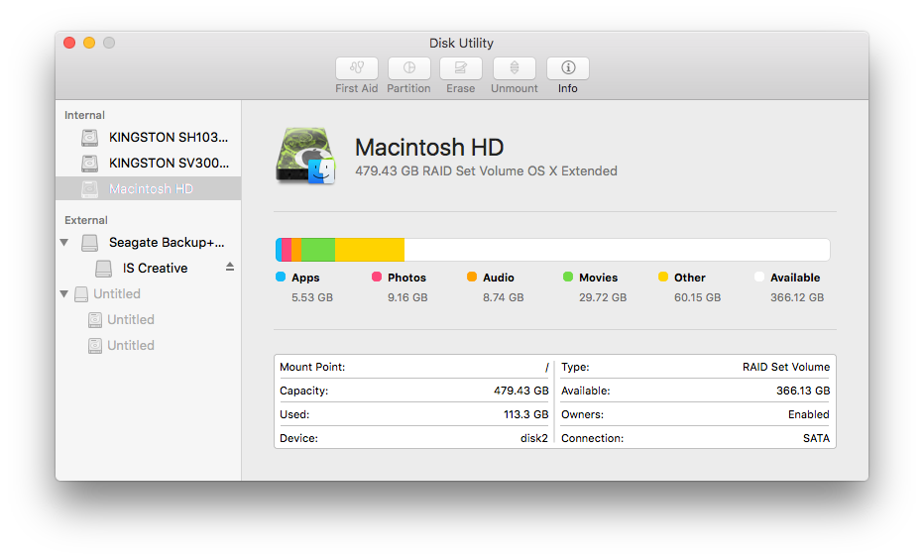924x560 pixels.
Task: Click the Seagate Backup+ disk icon
Action: [x=90, y=243]
